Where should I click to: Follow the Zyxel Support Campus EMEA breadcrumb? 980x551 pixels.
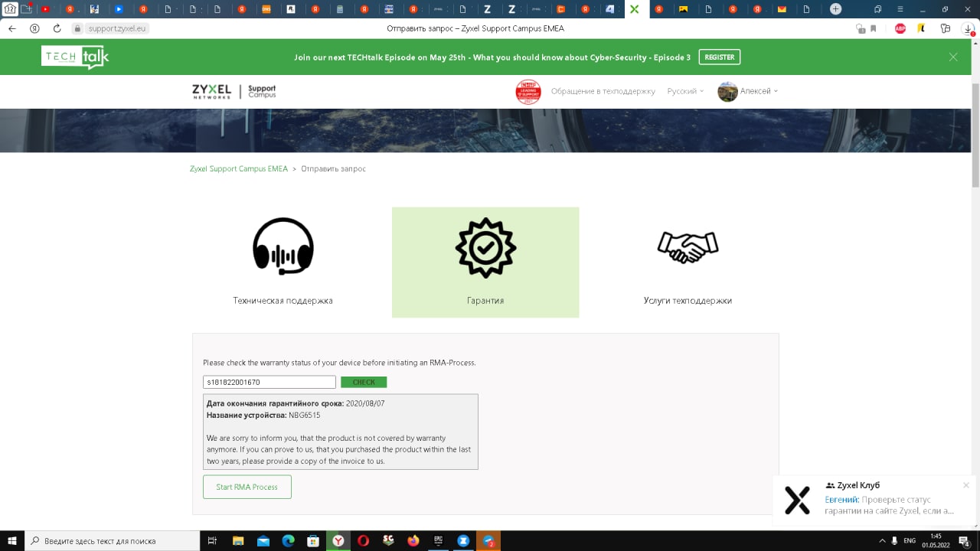click(x=239, y=168)
